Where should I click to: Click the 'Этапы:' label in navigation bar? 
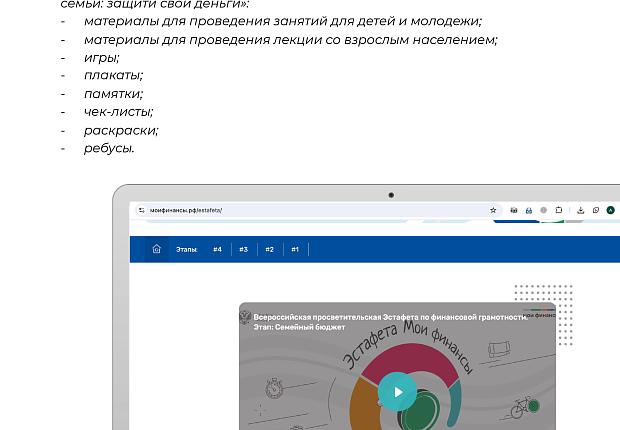(186, 249)
